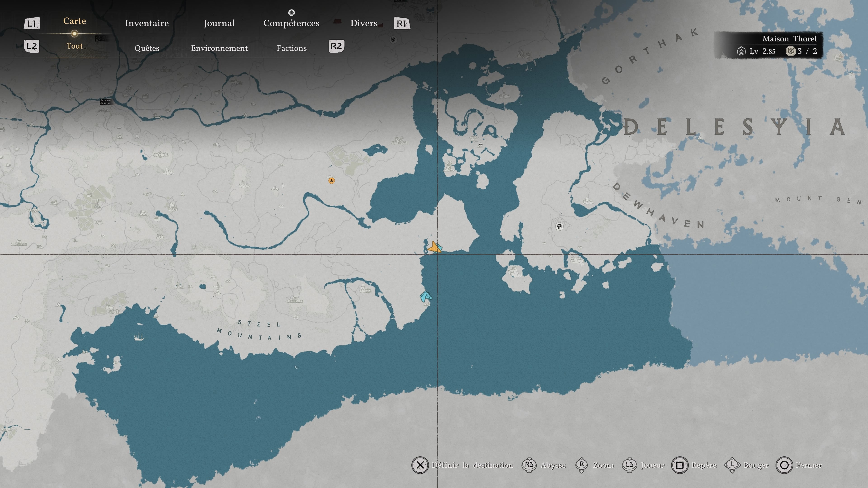Click the Abysse label
Screen dimensions: 868x488
553,465
